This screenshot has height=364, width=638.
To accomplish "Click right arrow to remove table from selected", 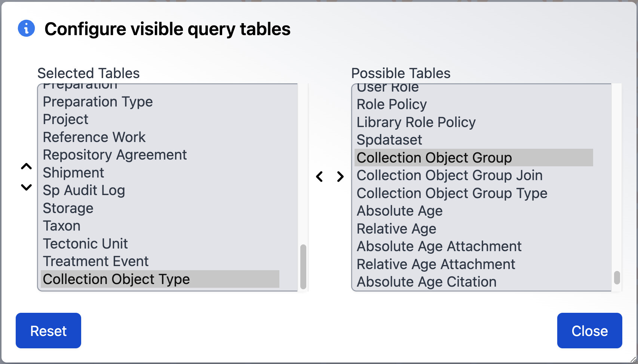I will (340, 176).
